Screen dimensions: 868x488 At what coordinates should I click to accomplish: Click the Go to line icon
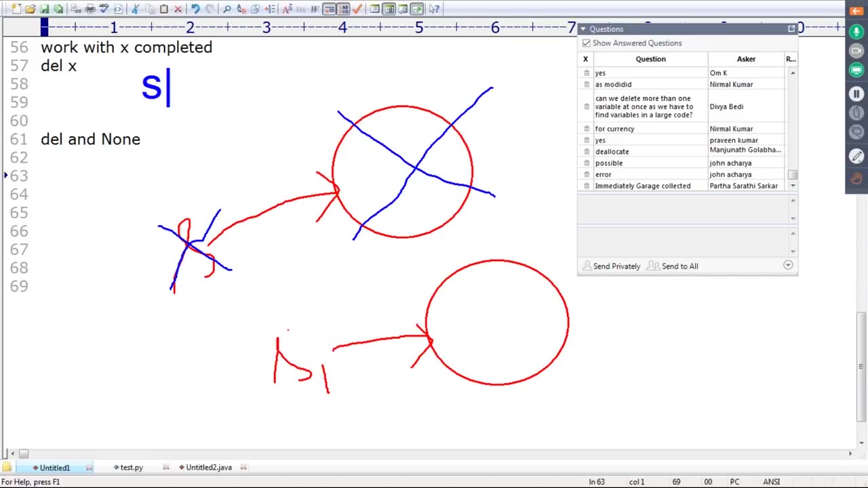click(x=270, y=9)
